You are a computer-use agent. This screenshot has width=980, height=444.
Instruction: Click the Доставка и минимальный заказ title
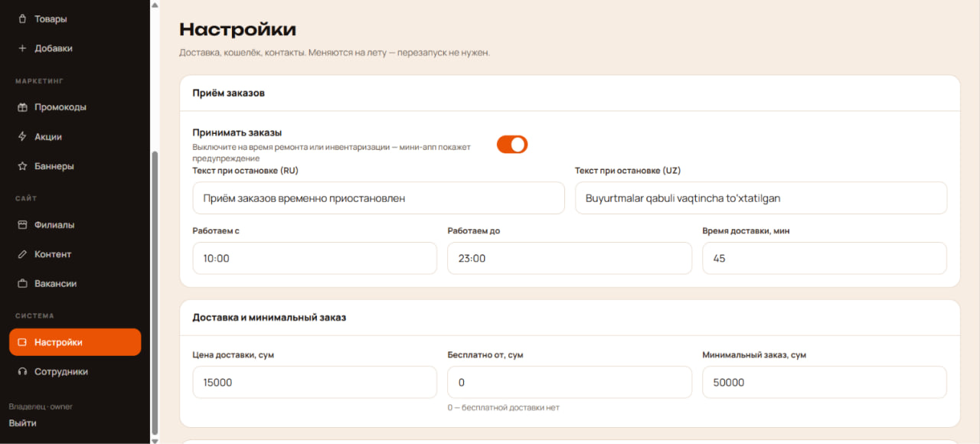(x=269, y=317)
